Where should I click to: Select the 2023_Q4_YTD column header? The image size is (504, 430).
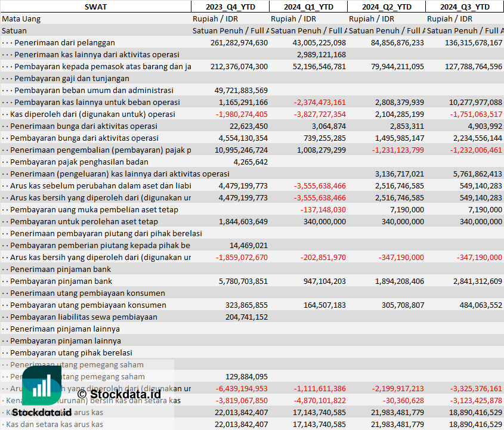[230, 7]
